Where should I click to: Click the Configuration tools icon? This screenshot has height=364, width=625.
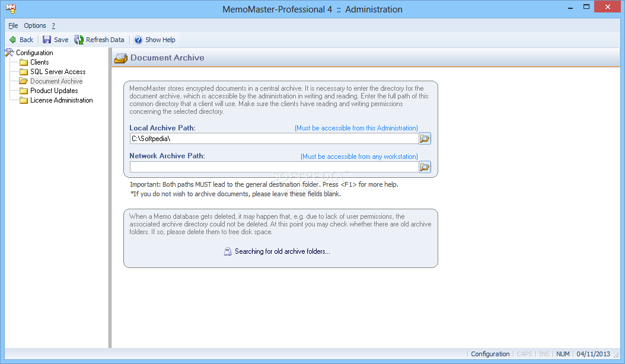click(9, 52)
